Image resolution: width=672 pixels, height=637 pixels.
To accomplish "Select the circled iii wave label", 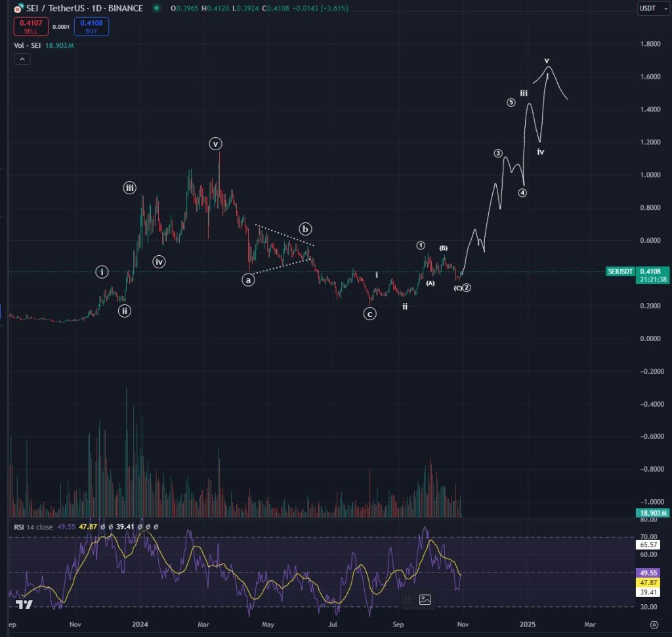I will (x=129, y=188).
